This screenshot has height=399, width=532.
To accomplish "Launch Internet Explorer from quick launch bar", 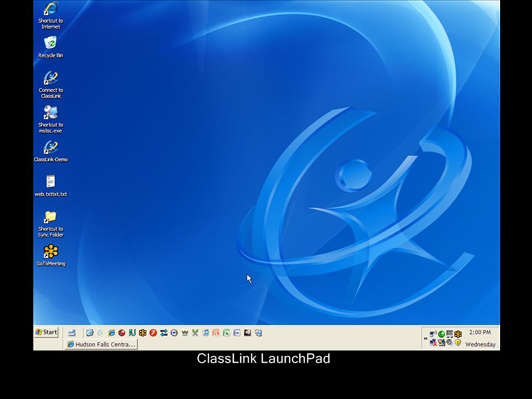I will (x=111, y=333).
